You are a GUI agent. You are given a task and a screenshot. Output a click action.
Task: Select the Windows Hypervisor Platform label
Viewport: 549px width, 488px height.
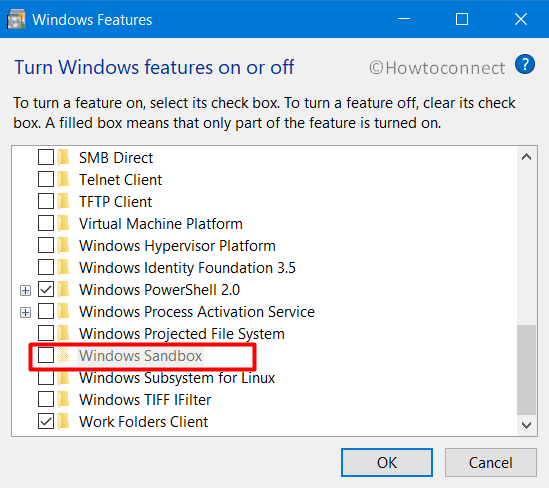[177, 246]
